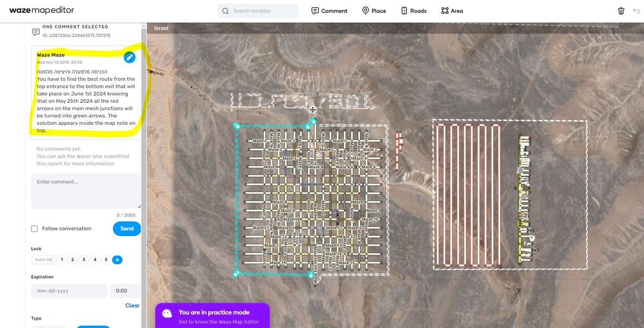Select lock level 2
Image resolution: width=644 pixels, height=328 pixels.
pyautogui.click(x=73, y=260)
